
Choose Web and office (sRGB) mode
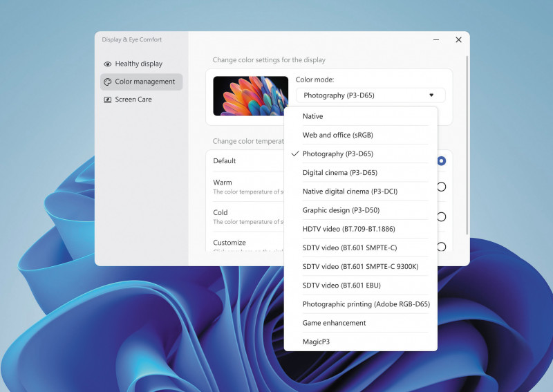click(x=337, y=136)
